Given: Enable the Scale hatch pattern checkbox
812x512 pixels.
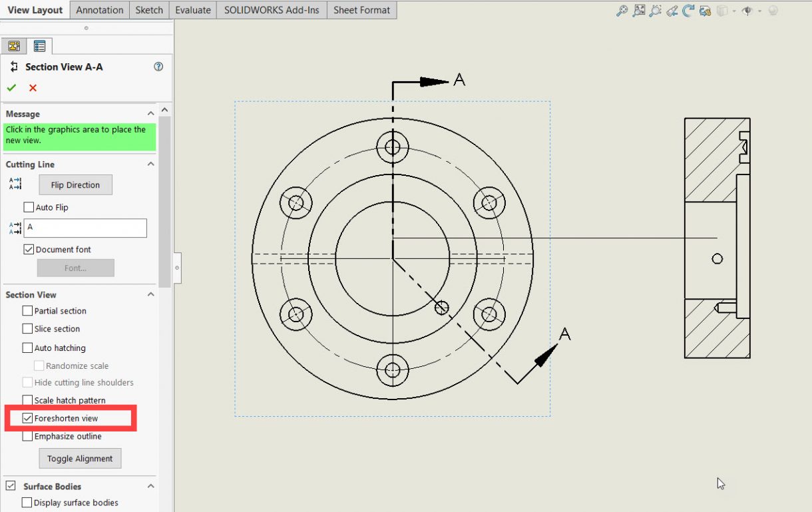Looking at the screenshot, I should click(27, 400).
